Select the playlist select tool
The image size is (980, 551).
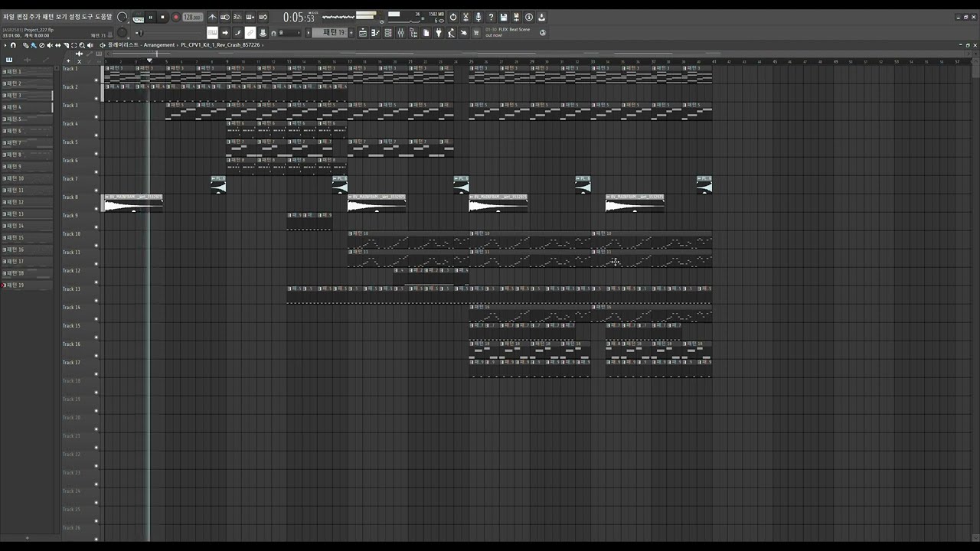pos(73,45)
